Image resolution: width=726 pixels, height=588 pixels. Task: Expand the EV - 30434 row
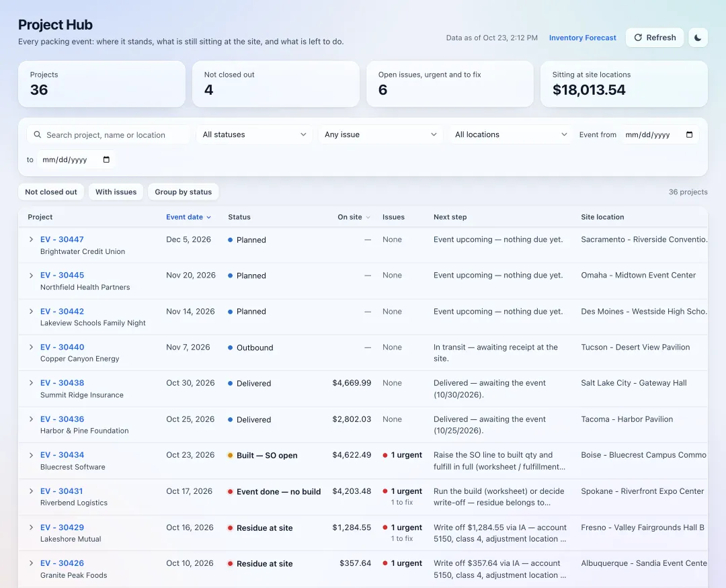(31, 455)
